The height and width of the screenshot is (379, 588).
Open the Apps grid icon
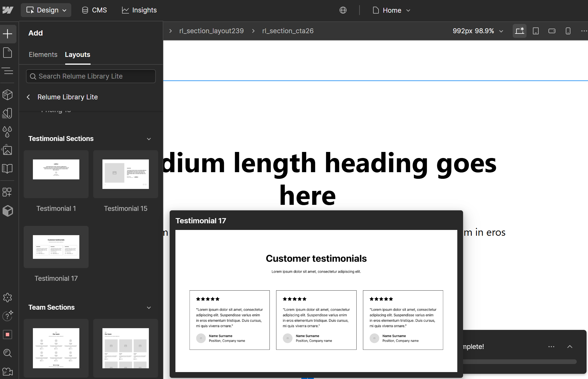click(8, 192)
